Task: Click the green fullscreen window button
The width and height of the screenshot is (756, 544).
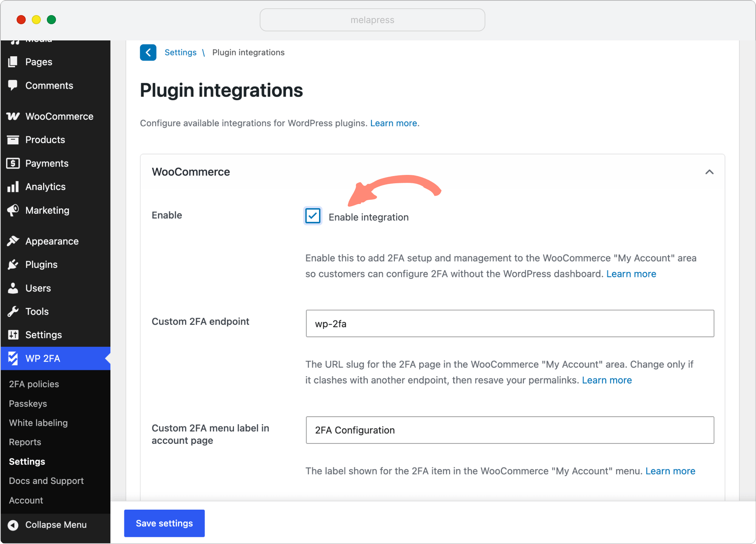Action: pyautogui.click(x=51, y=20)
